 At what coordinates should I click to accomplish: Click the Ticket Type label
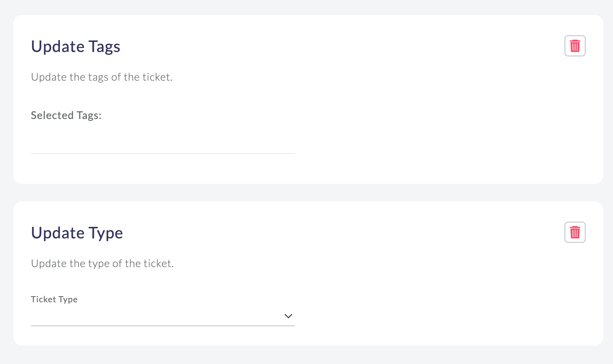click(x=54, y=299)
